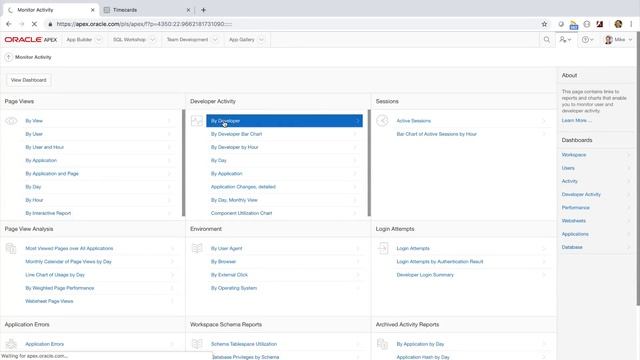Viewport: 640px width, 360px height.
Task: Open Mike's account avatar menu
Action: [x=618, y=40]
